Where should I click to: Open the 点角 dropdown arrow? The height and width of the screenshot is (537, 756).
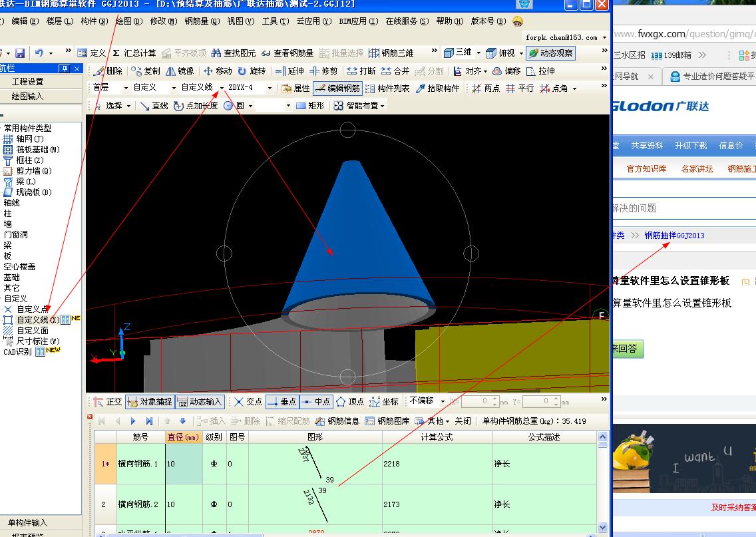pos(574,89)
